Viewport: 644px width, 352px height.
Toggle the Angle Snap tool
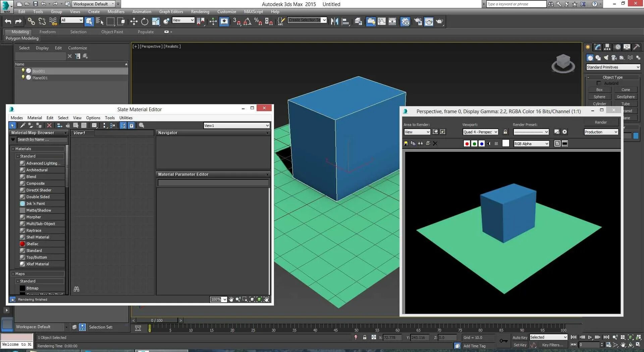click(x=248, y=21)
